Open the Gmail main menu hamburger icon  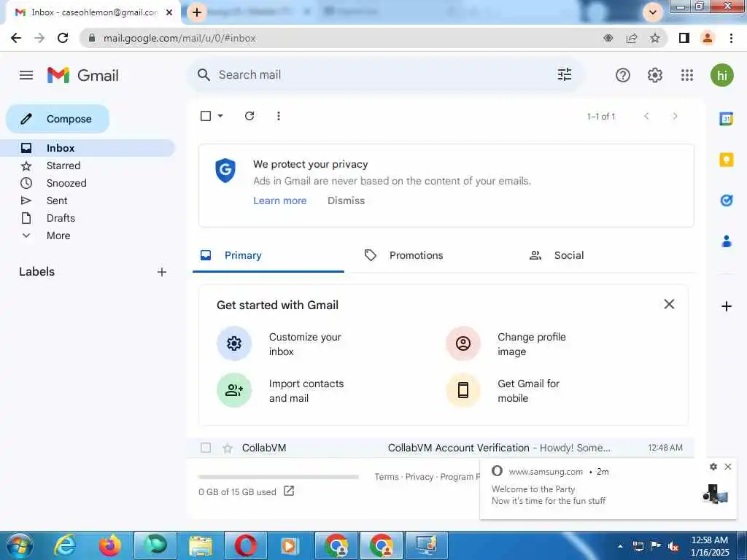(x=26, y=75)
